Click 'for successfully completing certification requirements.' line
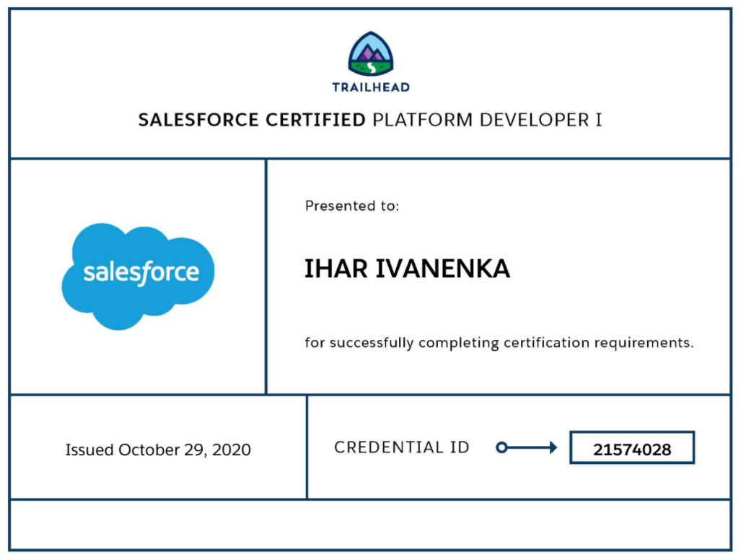This screenshot has height=560, width=741. [x=499, y=343]
